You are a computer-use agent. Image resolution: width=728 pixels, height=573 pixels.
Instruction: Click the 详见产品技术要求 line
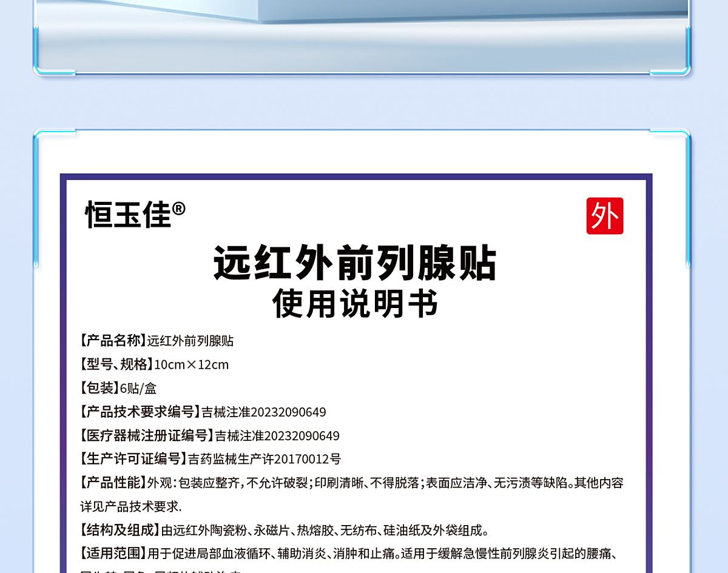pos(130,506)
